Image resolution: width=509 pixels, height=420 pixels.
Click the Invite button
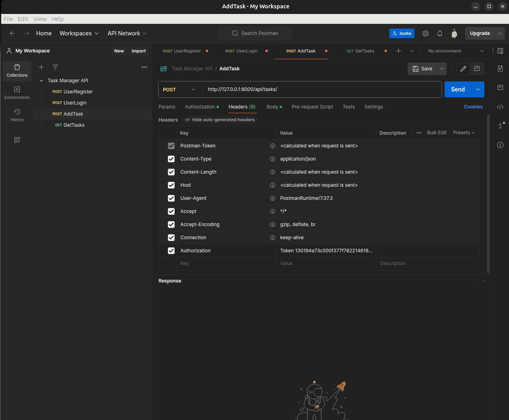pos(402,33)
